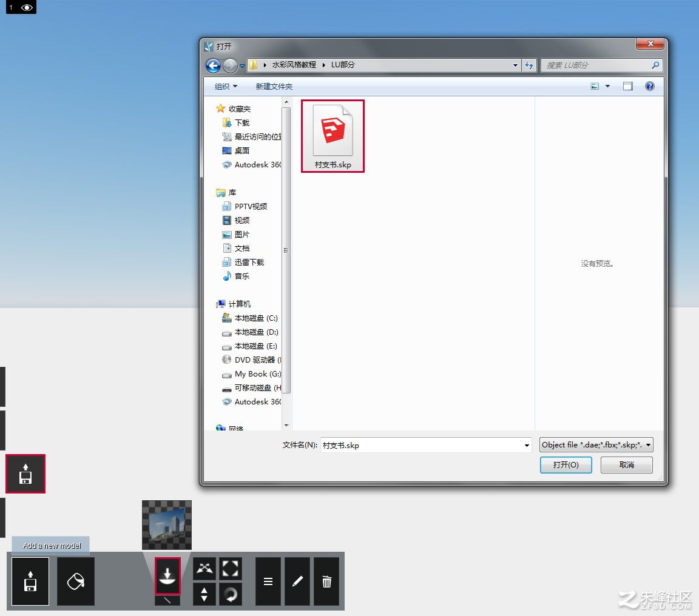Click the forward navigation arrow
This screenshot has width=699, height=616.
[230, 65]
